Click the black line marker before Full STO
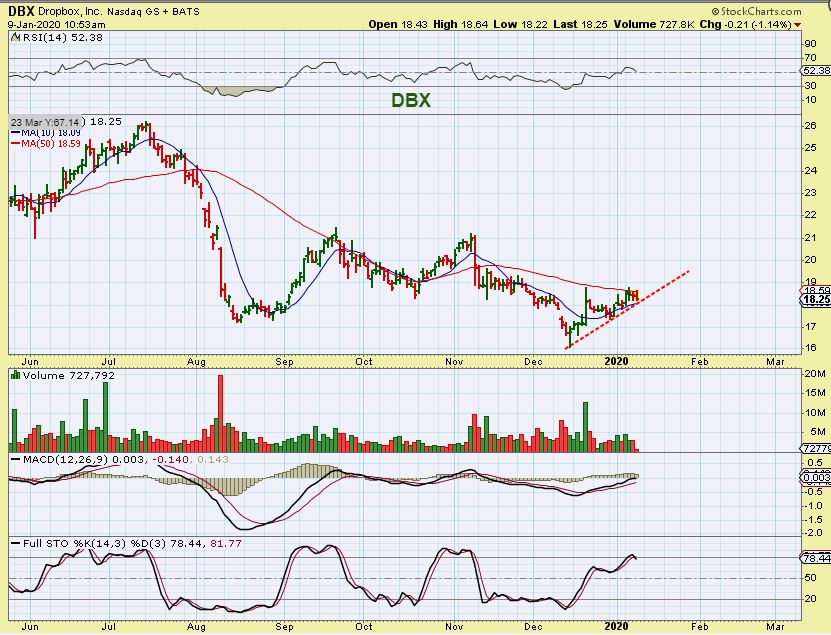The height and width of the screenshot is (635, 831). 16,543
